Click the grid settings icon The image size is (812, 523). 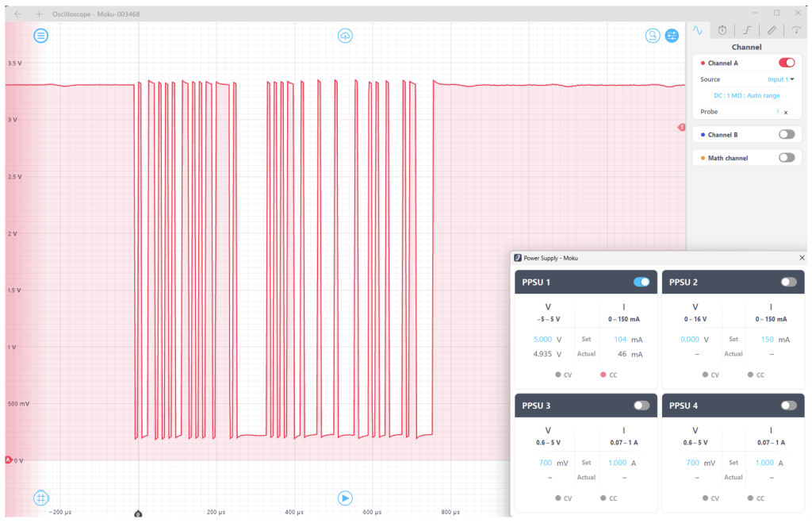click(x=41, y=498)
